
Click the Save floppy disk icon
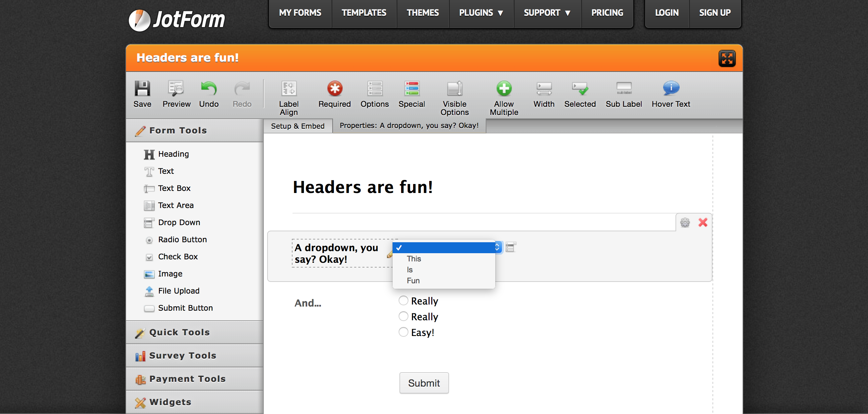coord(142,89)
